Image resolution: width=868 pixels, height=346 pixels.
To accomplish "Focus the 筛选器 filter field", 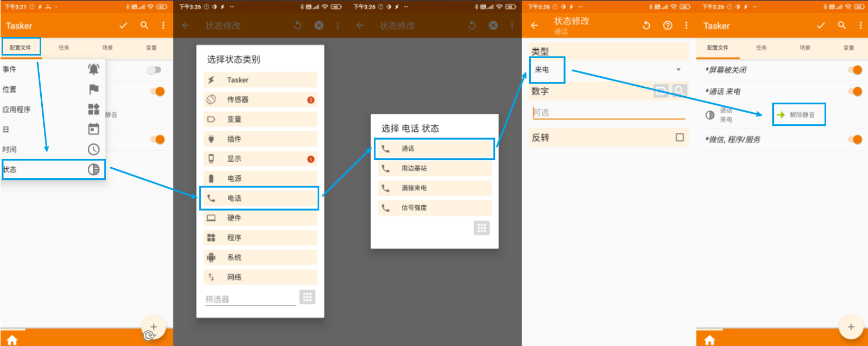I will coord(251,299).
